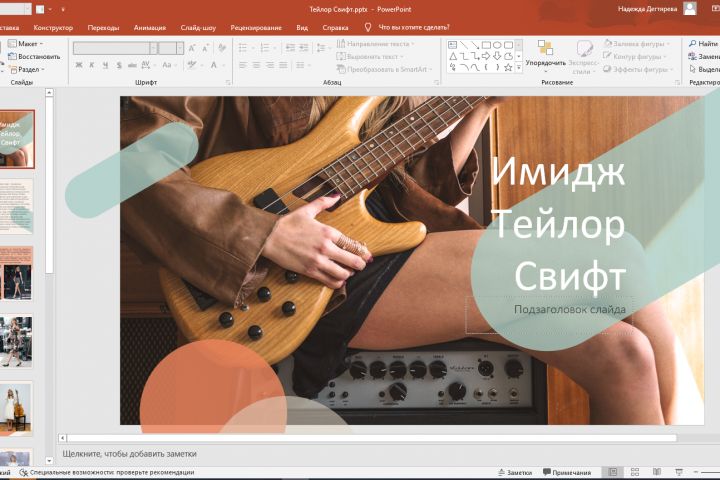Click the accessibility check status message
The image size is (720, 480).
click(x=107, y=472)
